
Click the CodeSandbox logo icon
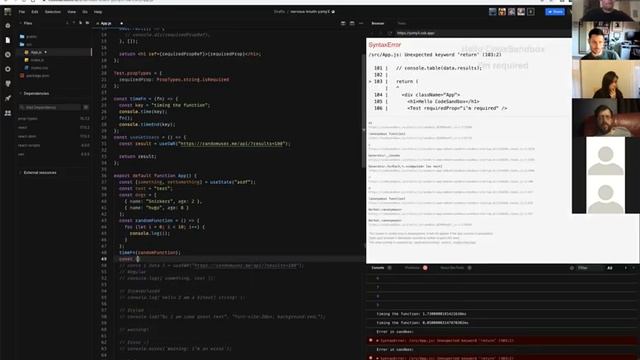point(7,11)
